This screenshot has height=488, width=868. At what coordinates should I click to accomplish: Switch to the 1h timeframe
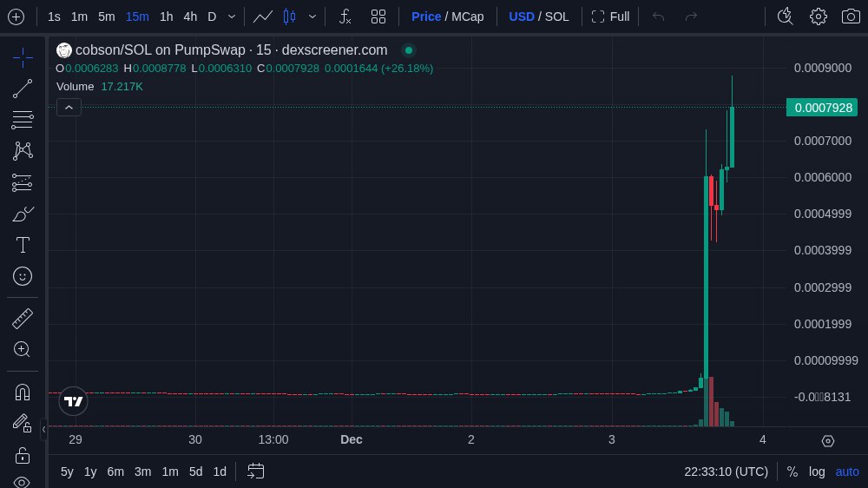[x=166, y=16]
